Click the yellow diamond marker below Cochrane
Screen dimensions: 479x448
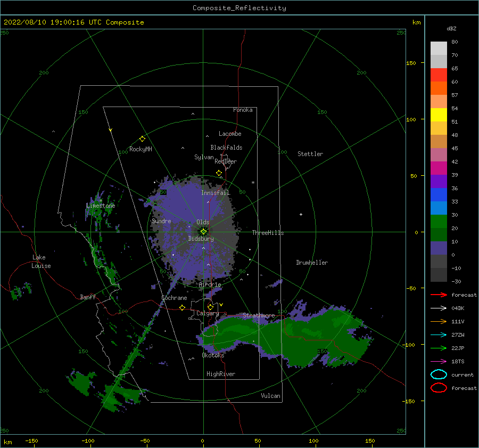pos(183,307)
